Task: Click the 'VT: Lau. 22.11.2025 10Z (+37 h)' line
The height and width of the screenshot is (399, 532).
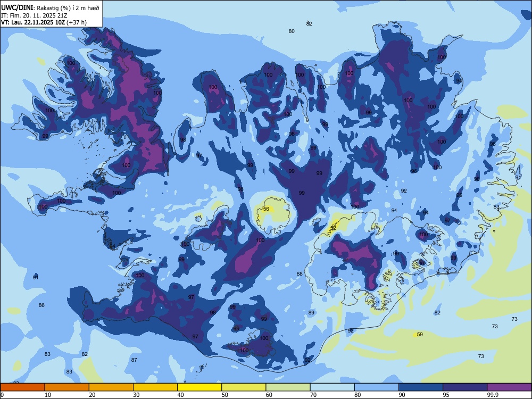Action: (x=44, y=22)
